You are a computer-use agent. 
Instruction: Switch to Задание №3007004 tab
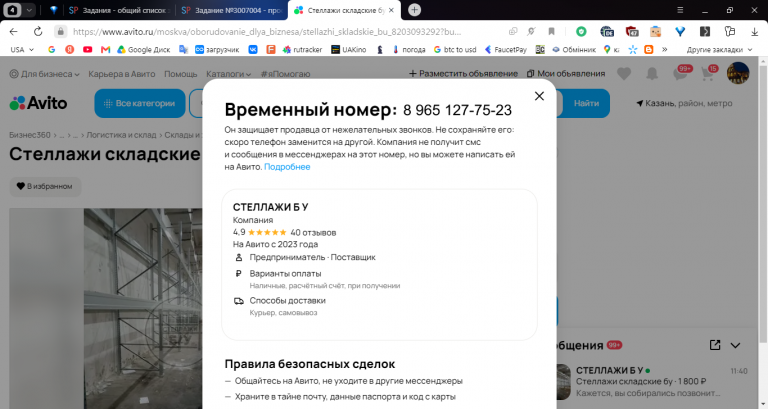click(232, 10)
